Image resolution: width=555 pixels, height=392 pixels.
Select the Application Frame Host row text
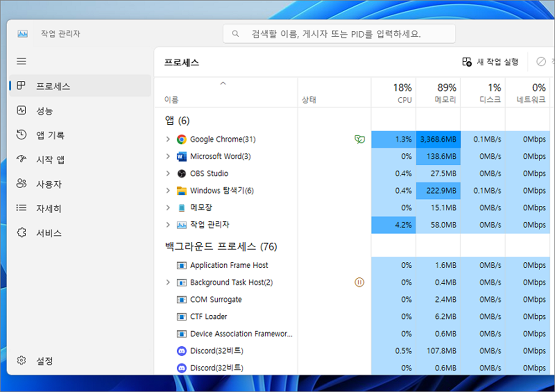229,265
